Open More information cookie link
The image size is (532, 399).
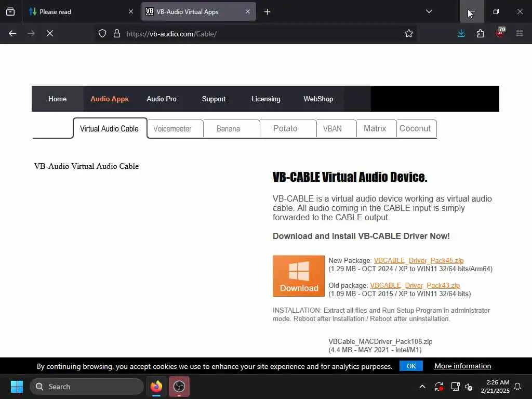tap(463, 366)
